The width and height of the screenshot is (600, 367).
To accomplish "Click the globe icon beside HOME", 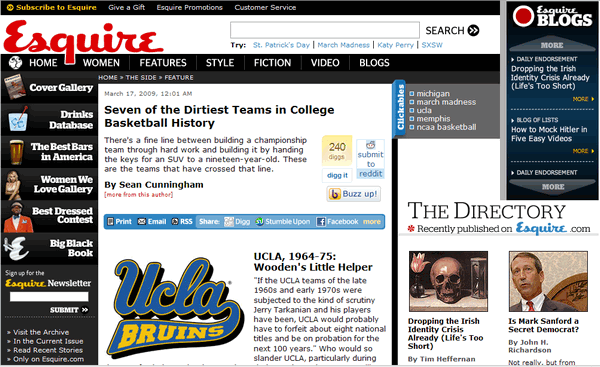I will (15, 62).
